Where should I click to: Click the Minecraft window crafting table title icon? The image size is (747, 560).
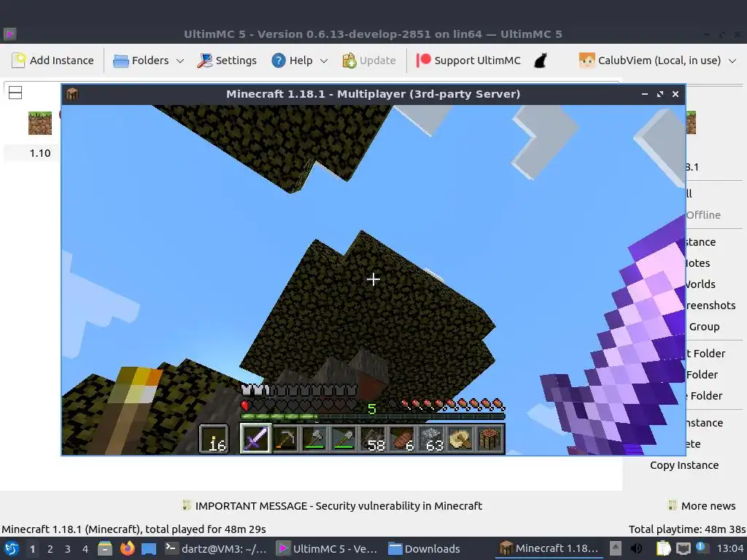[x=72, y=94]
